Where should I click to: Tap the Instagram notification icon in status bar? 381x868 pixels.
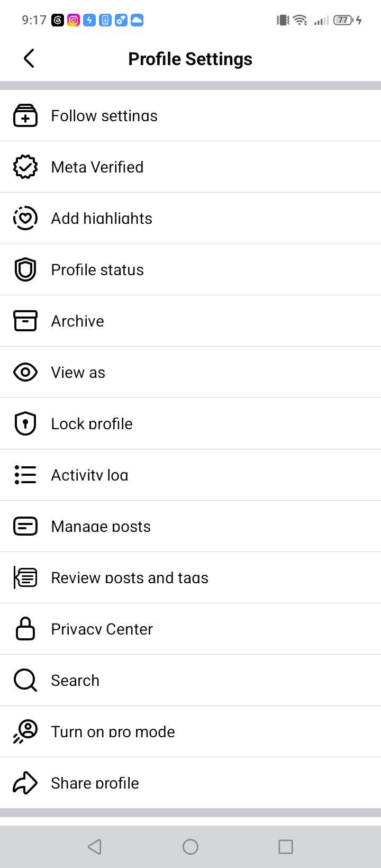(x=74, y=20)
